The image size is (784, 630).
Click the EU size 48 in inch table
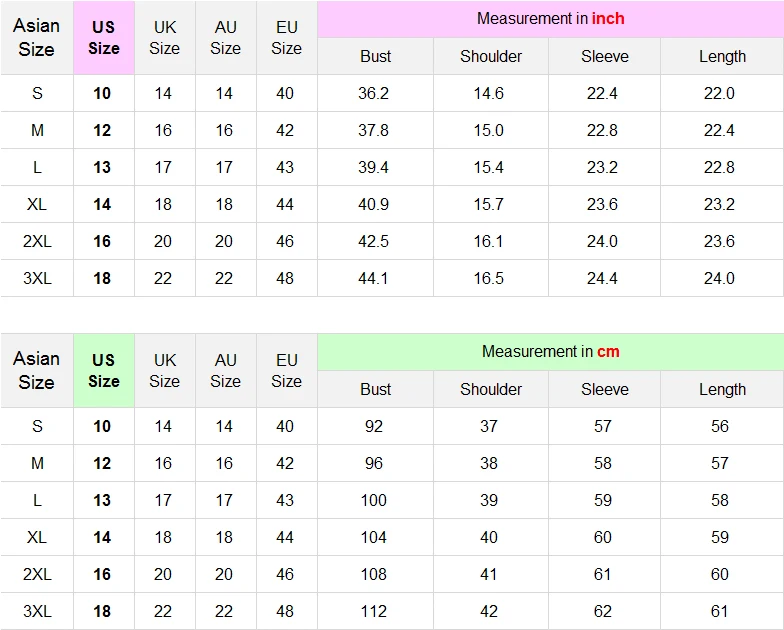(285, 278)
